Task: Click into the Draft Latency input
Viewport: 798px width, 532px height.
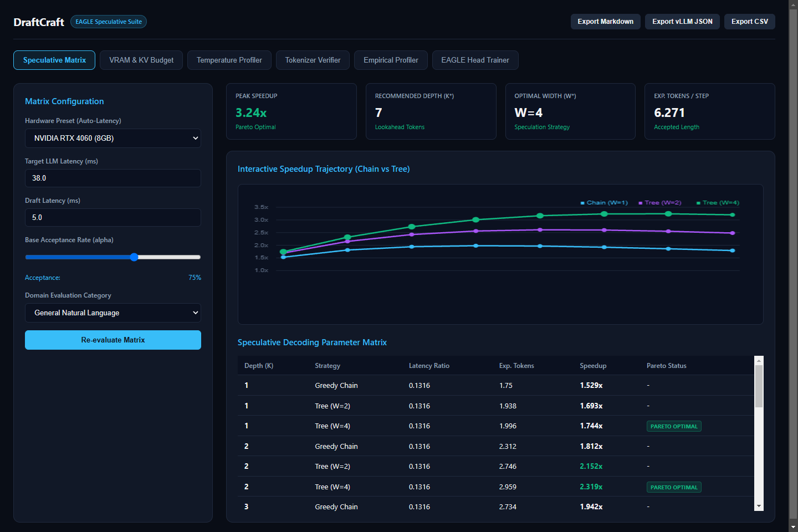Action: pos(113,217)
